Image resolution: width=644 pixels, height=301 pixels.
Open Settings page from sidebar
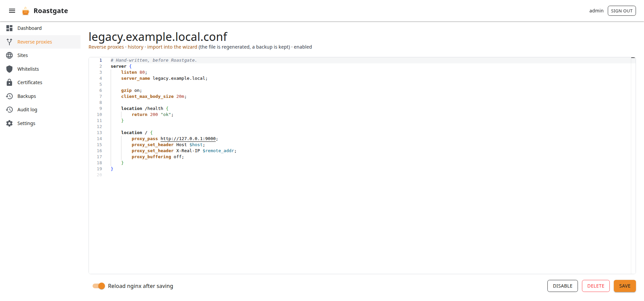[40, 123]
